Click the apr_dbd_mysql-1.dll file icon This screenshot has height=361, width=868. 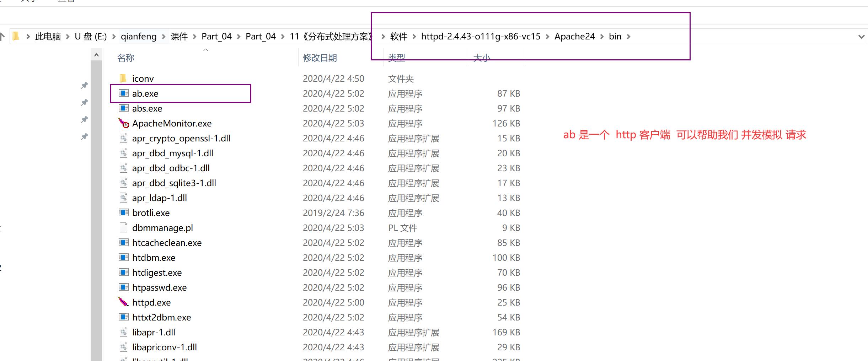(x=123, y=153)
